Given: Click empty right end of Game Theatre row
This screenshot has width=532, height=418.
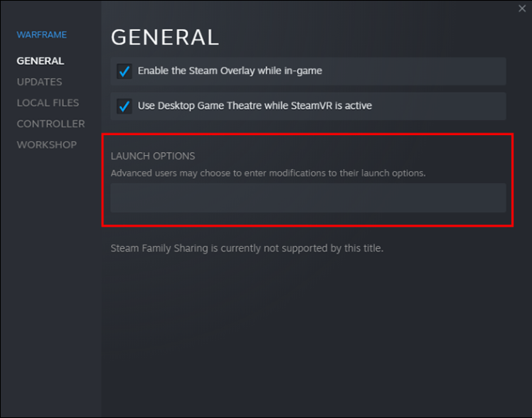Looking at the screenshot, I should coord(463,106).
